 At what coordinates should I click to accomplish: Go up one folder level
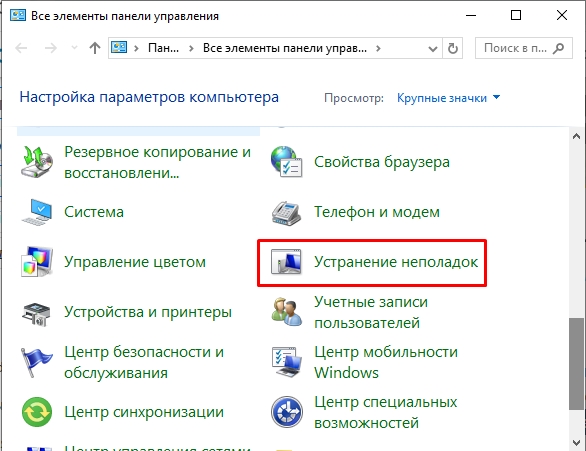click(x=95, y=48)
